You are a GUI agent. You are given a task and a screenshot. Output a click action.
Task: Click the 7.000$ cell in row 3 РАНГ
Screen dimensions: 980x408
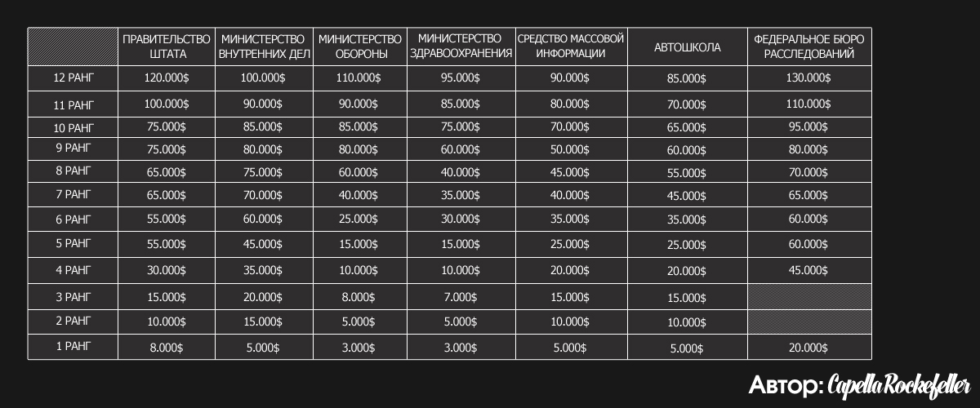pos(460,297)
